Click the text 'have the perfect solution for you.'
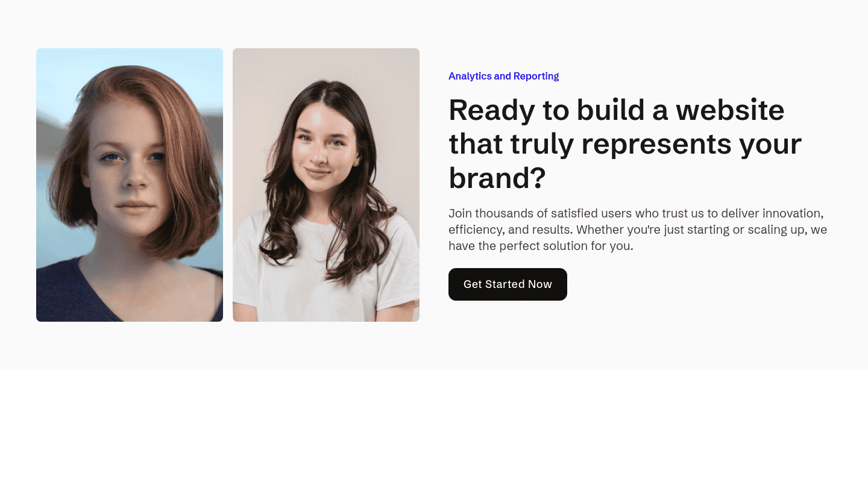Image resolution: width=868 pixels, height=488 pixels. 541,246
